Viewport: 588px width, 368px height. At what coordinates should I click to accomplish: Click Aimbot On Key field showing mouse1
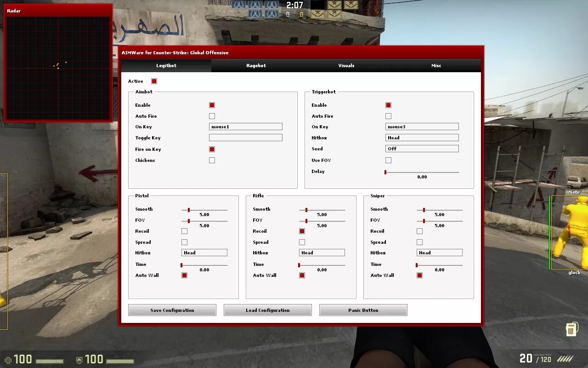click(x=246, y=126)
